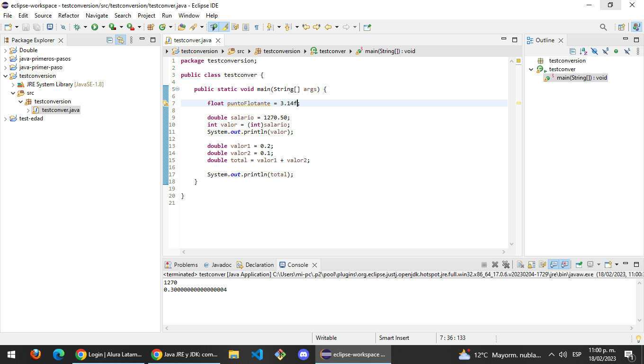Toggle Hide Non-Public Members green dot
Viewport: 644px width, 364px height.
[x=616, y=51]
